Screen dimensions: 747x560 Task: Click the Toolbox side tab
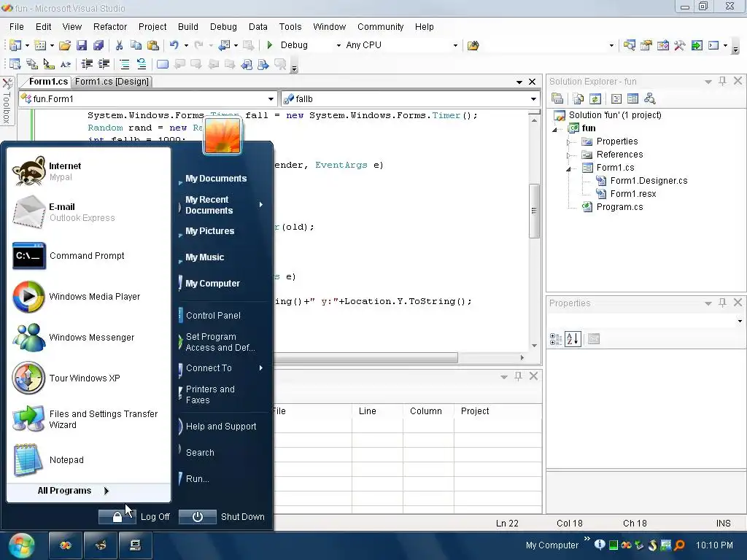(7, 101)
